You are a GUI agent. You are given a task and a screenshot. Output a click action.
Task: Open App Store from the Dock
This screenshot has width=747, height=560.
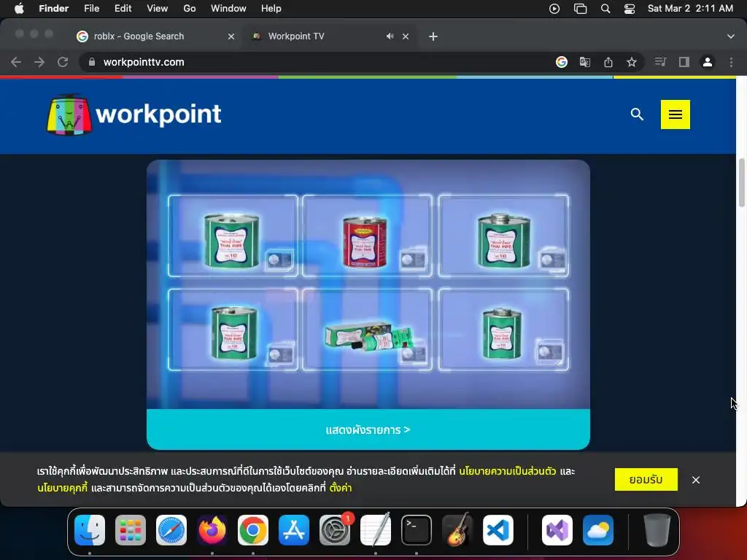294,530
